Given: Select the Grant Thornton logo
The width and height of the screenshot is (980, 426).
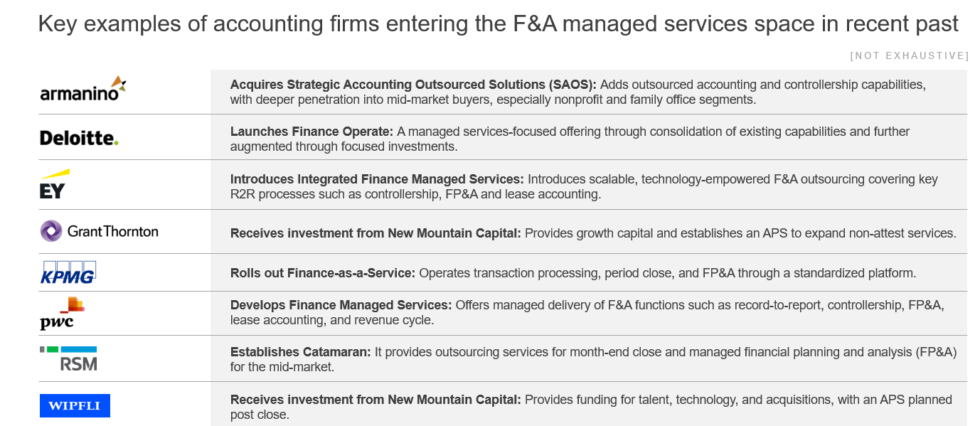Looking at the screenshot, I should tap(100, 231).
